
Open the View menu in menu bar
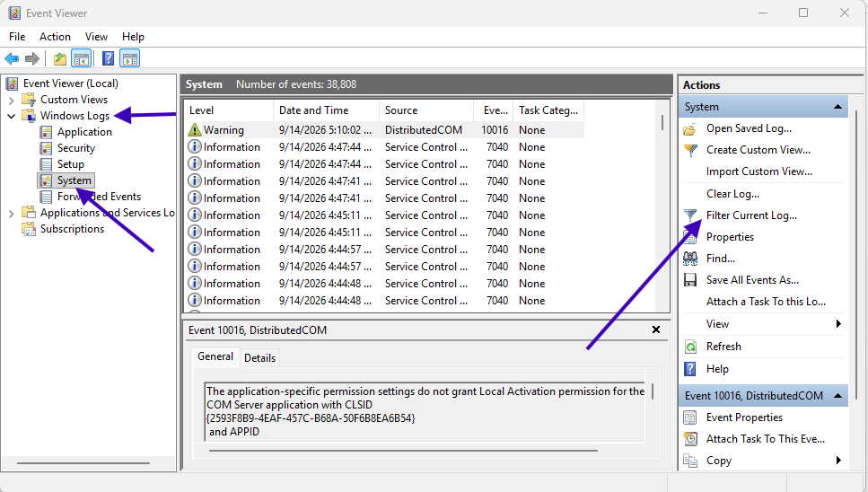[x=96, y=37]
